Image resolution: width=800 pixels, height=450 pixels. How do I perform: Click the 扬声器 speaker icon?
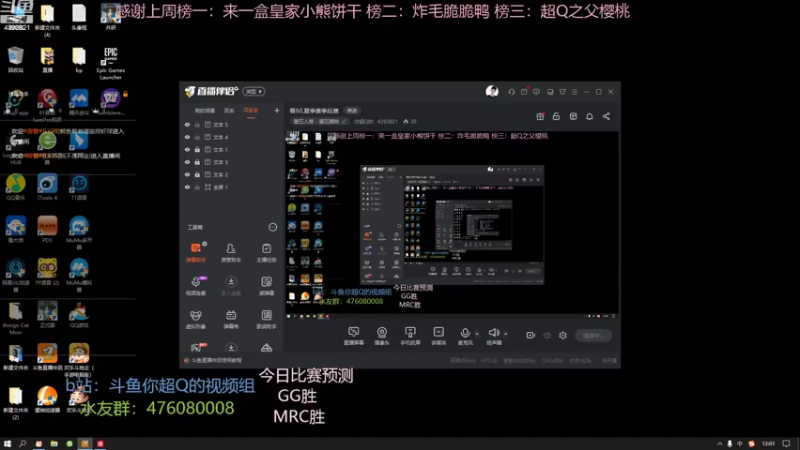pyautogui.click(x=493, y=334)
